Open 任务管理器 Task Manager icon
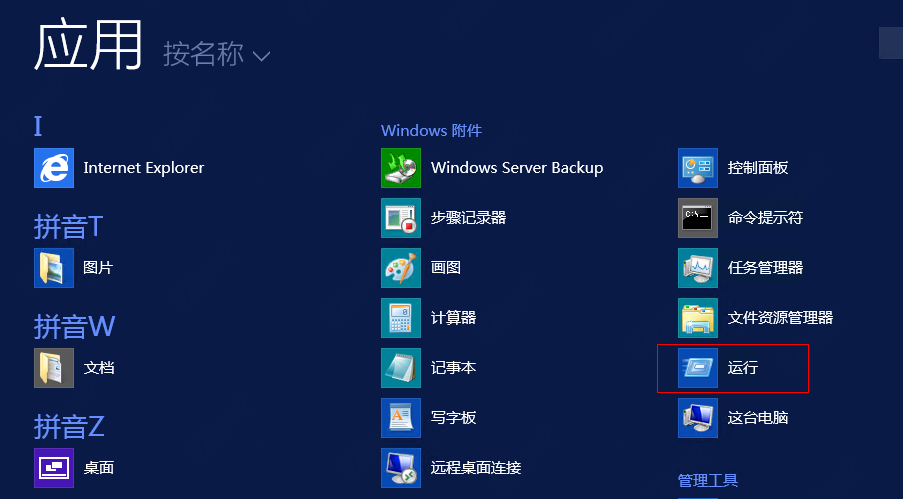 (698, 268)
